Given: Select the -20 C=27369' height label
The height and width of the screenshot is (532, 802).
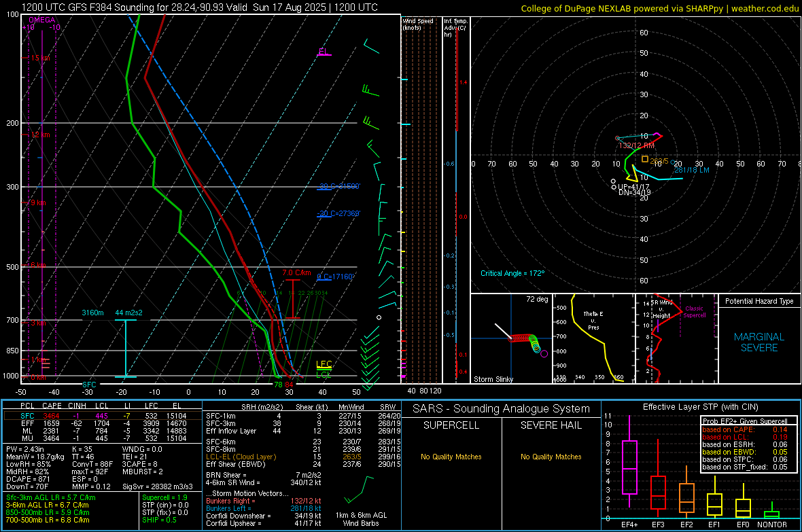Looking at the screenshot, I should pos(339,213).
